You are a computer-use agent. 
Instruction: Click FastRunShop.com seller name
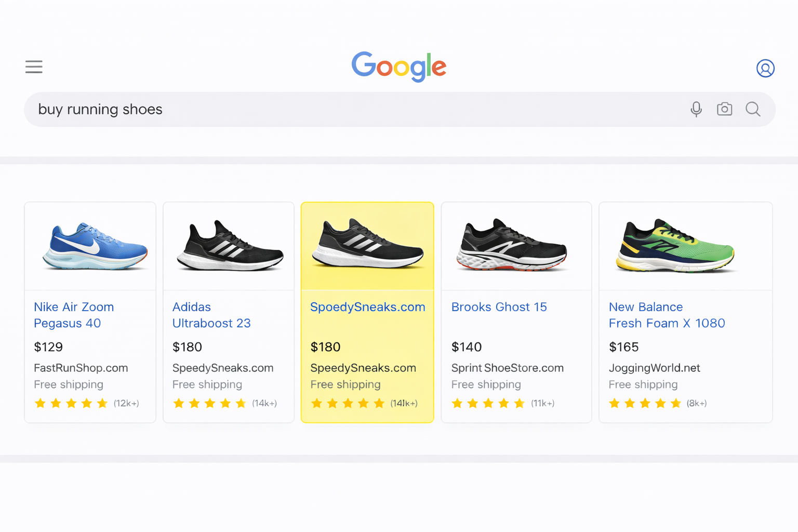[x=81, y=368]
